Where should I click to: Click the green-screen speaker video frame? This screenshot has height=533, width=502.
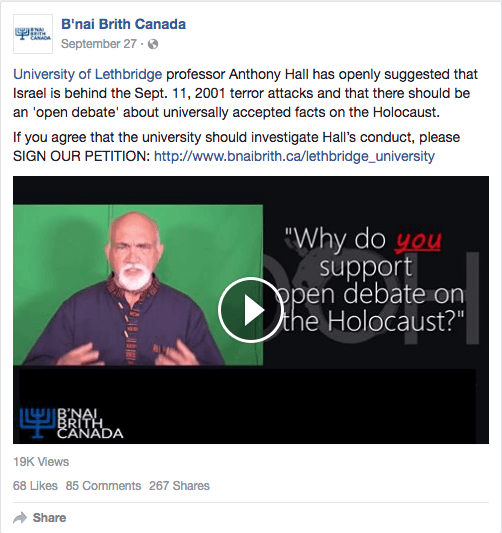pos(138,285)
